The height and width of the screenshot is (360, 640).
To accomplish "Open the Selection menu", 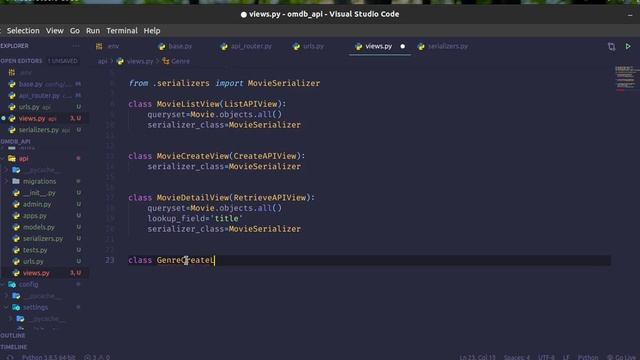I will coord(23,31).
